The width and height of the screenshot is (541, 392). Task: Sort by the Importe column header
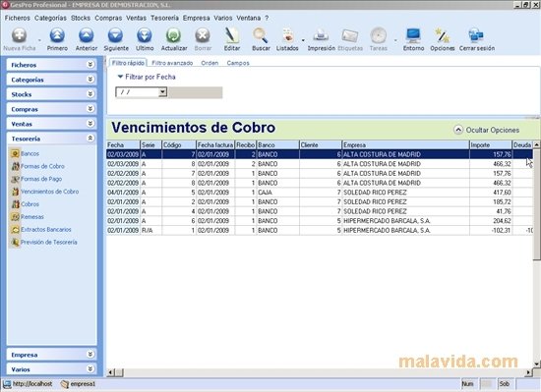pos(490,145)
